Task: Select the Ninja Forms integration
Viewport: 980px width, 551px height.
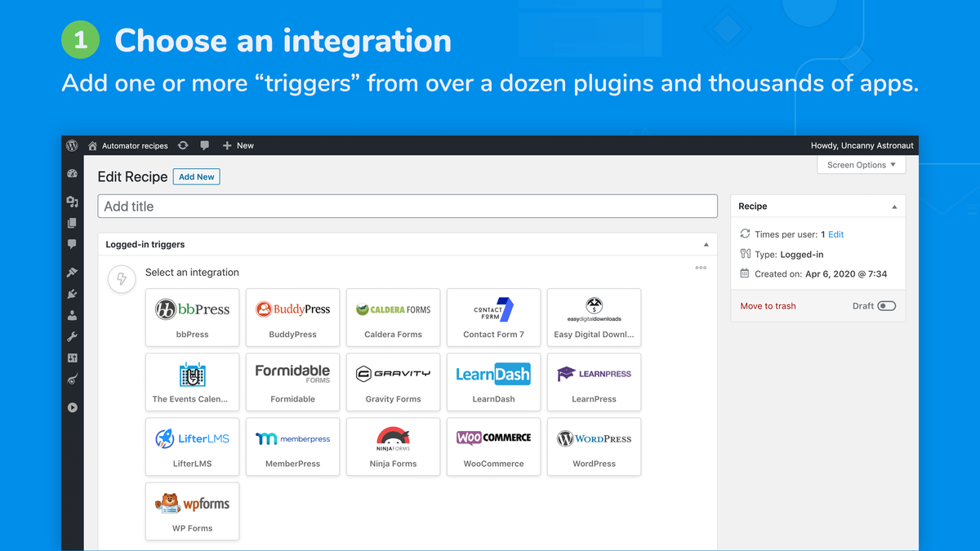Action: (x=393, y=447)
